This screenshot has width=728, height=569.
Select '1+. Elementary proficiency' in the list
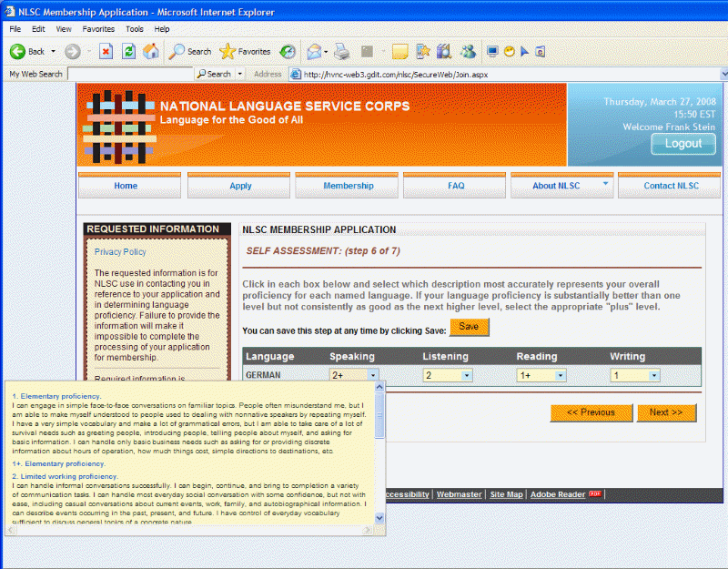[x=58, y=463]
